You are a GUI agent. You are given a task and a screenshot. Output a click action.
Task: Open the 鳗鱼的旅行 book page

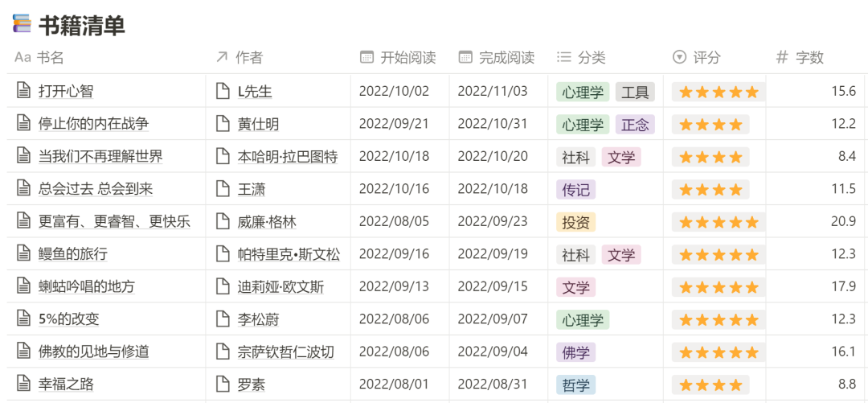pos(72,254)
